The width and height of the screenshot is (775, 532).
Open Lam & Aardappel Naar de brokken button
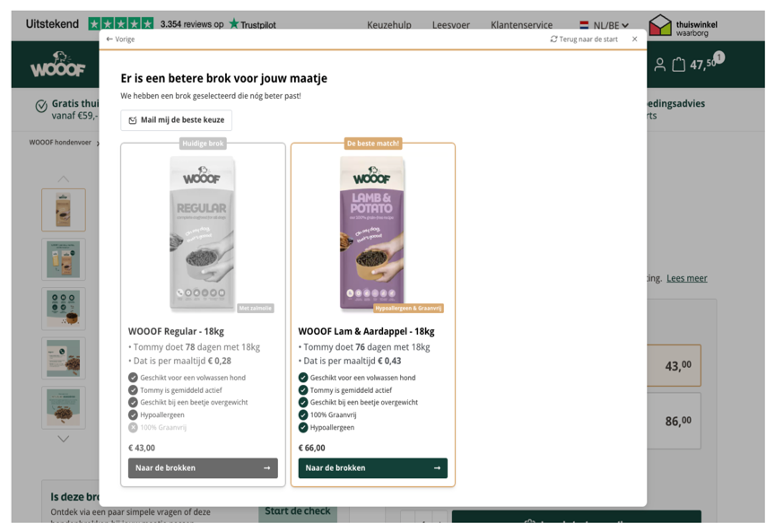coord(372,467)
